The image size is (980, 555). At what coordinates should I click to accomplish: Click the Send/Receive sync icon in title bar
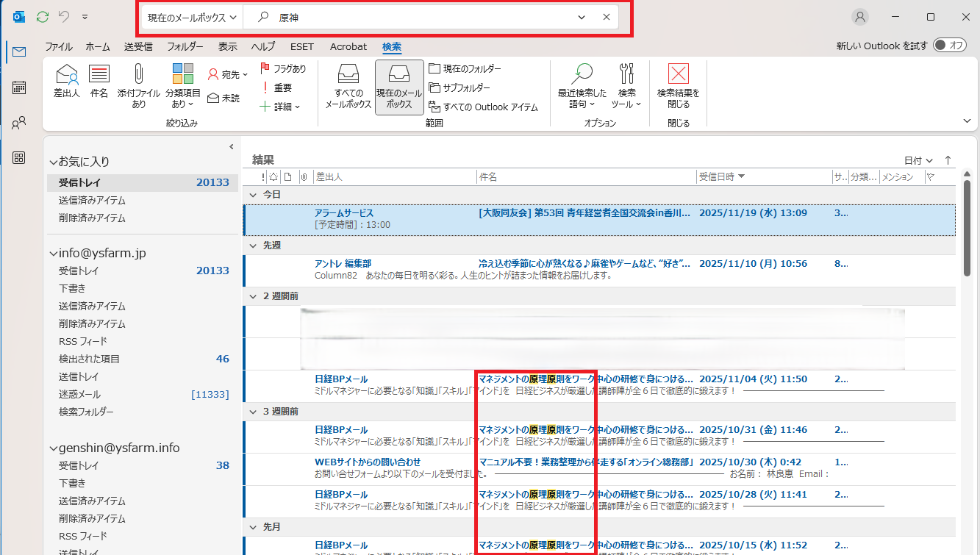(x=43, y=17)
